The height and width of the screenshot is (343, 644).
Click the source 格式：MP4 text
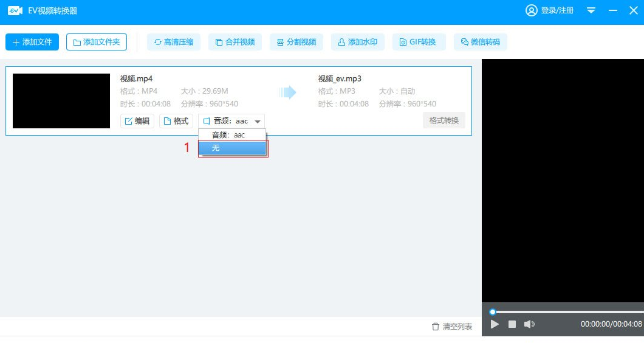139,91
